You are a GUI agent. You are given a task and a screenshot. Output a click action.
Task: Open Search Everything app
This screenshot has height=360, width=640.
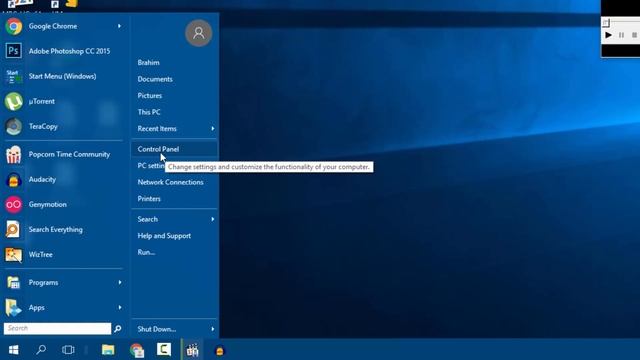tap(63, 229)
